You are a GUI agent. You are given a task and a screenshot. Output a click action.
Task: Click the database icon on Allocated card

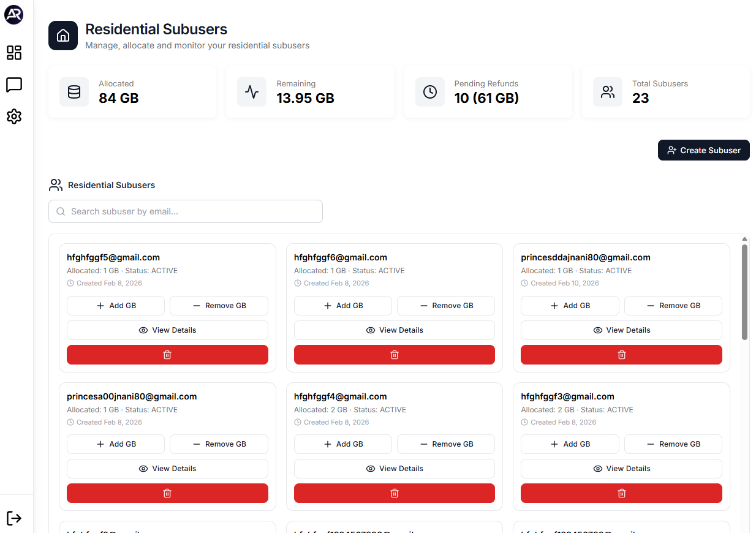point(74,92)
